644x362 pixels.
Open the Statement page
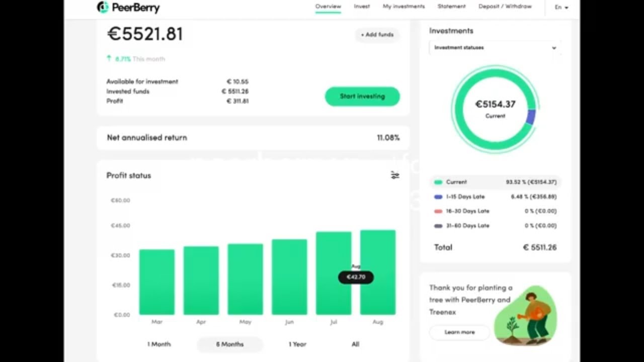(x=451, y=7)
